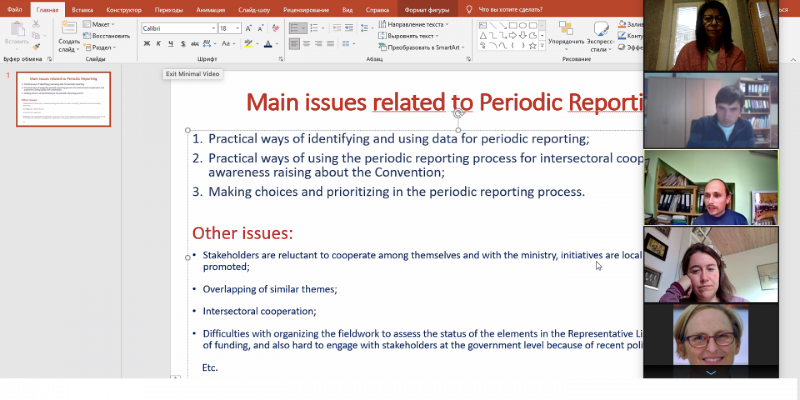Switch to the Анимация tab
The width and height of the screenshot is (800, 400).
[x=211, y=10]
